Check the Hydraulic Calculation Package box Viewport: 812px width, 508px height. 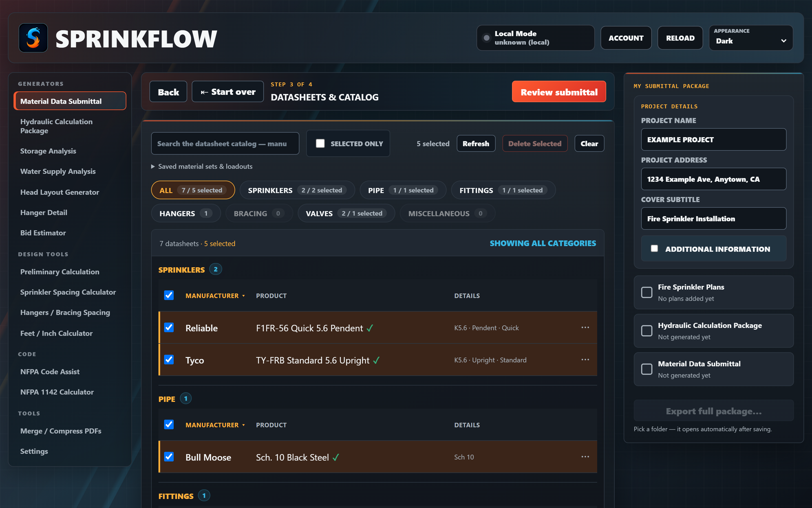[646, 330]
